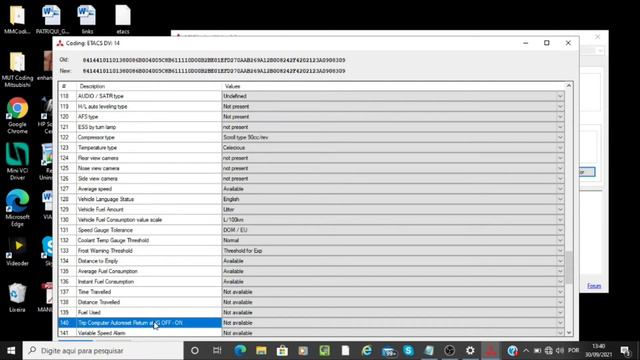Viewport: 640px width, 360px height.
Task: Open the Vehicle Language Status dropdown
Action: [x=560, y=199]
